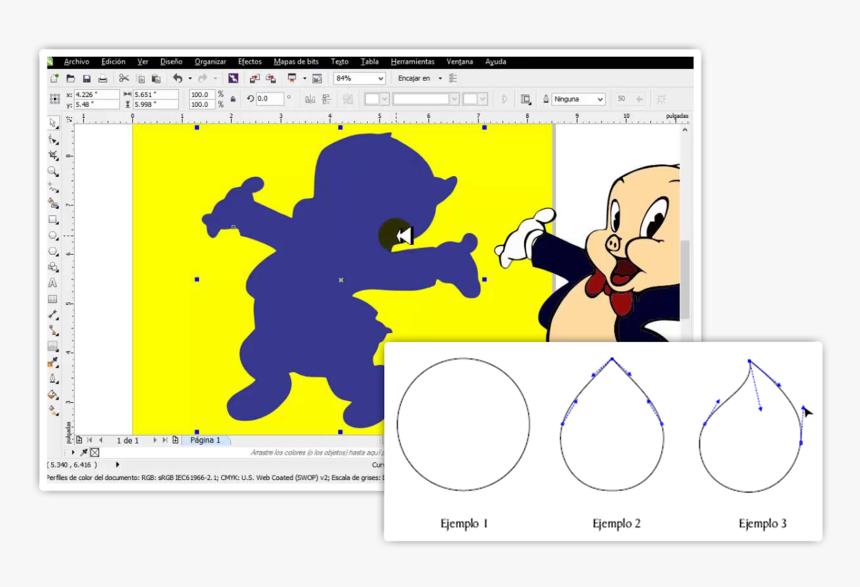
Task: Click the mirror horizontally icon
Action: pyautogui.click(x=310, y=99)
